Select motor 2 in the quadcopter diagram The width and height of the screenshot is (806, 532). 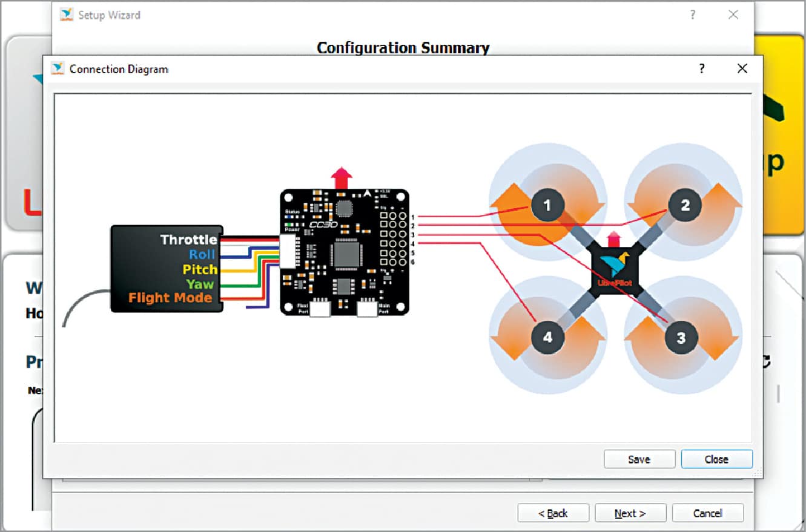pos(684,205)
